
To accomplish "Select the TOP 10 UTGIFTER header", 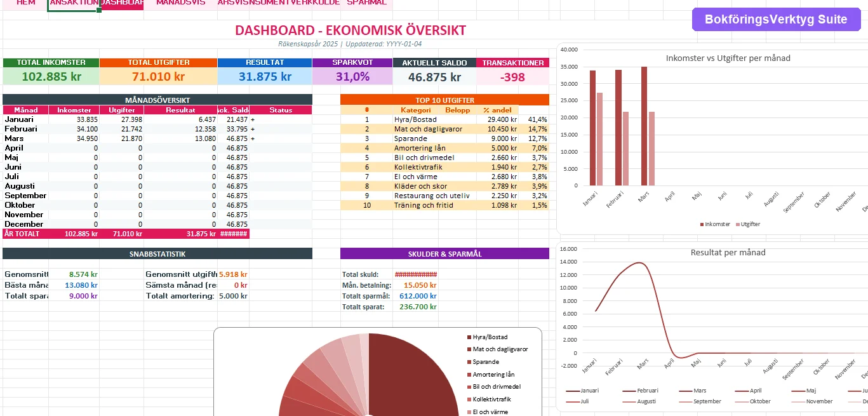I will tap(444, 100).
